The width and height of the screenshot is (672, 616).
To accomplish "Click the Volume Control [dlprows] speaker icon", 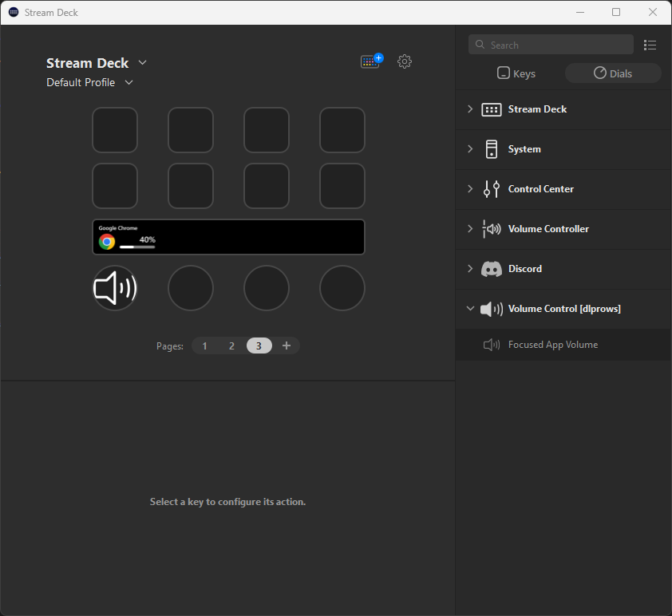I will coord(491,309).
